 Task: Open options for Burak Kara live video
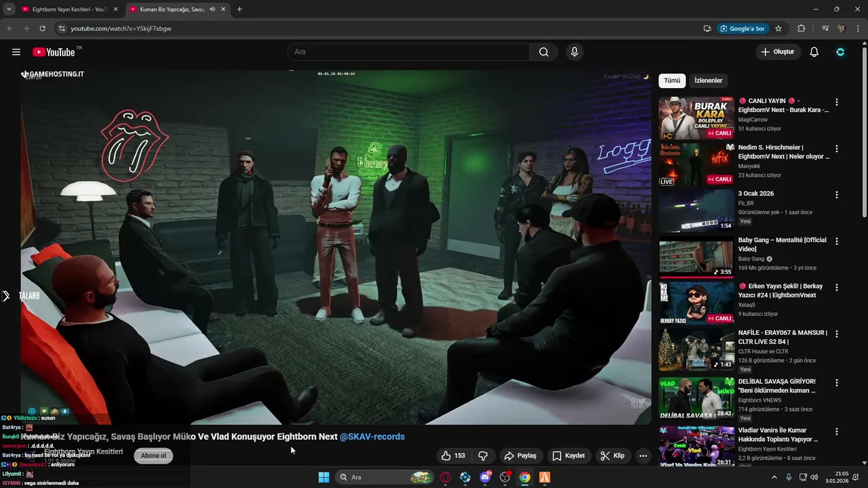(836, 102)
